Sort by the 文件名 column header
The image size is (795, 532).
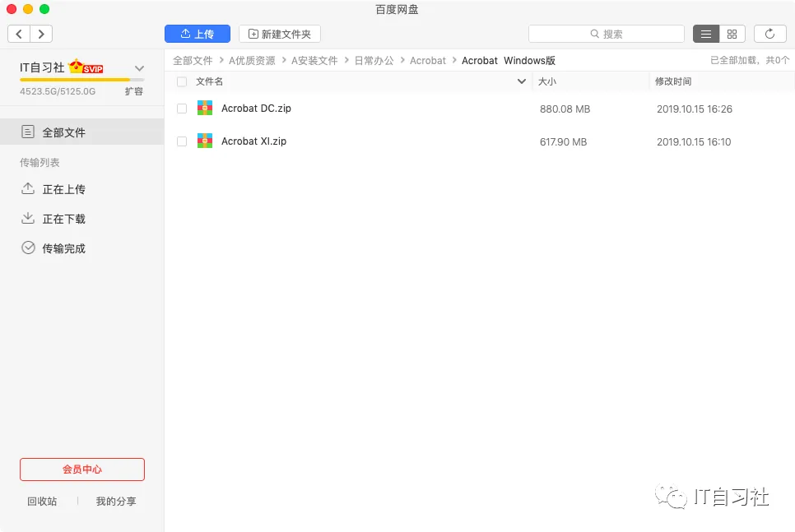[x=209, y=81]
